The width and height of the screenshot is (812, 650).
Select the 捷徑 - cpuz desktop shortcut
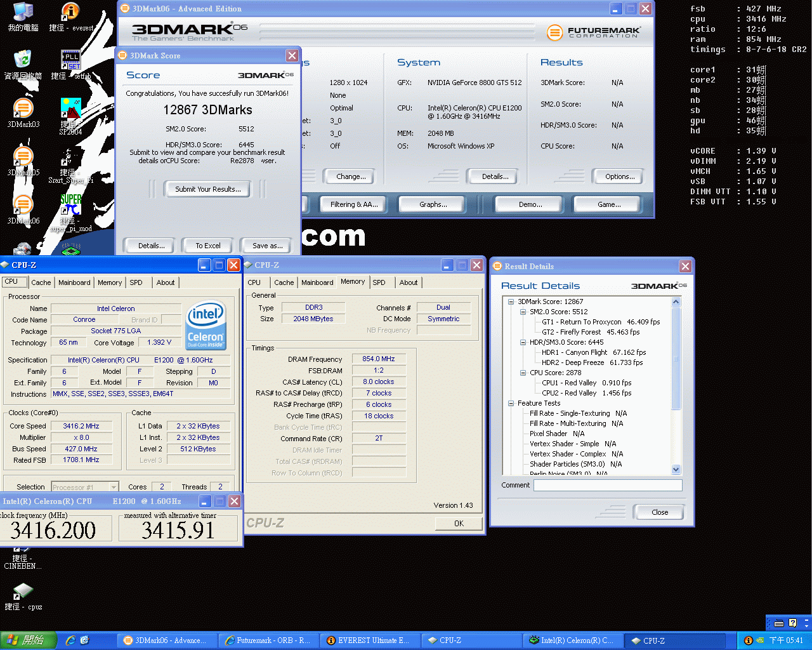point(23,597)
